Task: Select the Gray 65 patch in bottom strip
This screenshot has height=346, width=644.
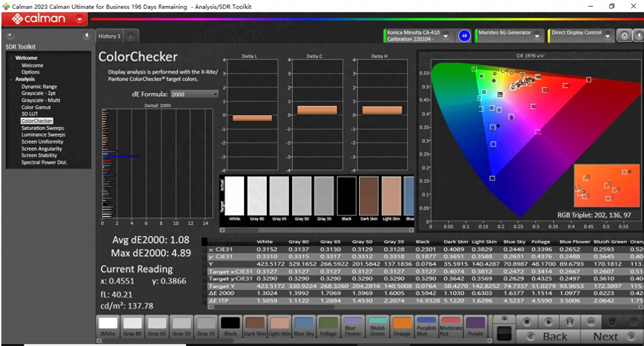Action: [x=157, y=327]
